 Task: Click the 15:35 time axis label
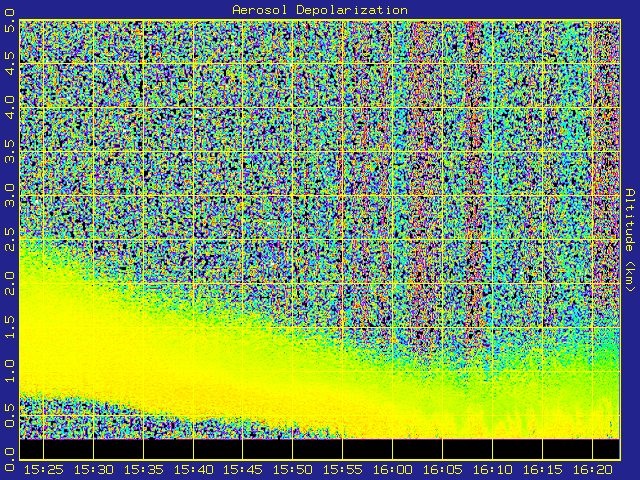point(143,470)
